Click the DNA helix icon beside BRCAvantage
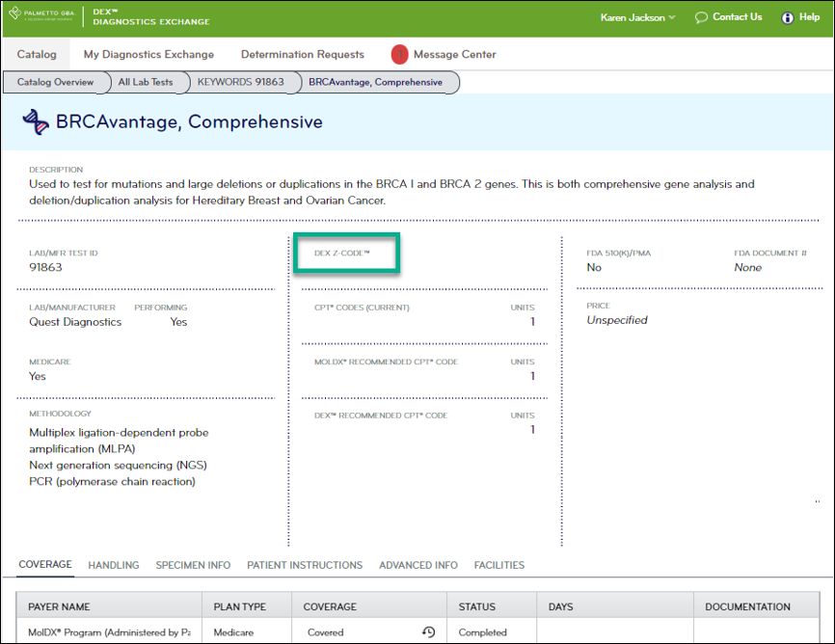 click(37, 121)
